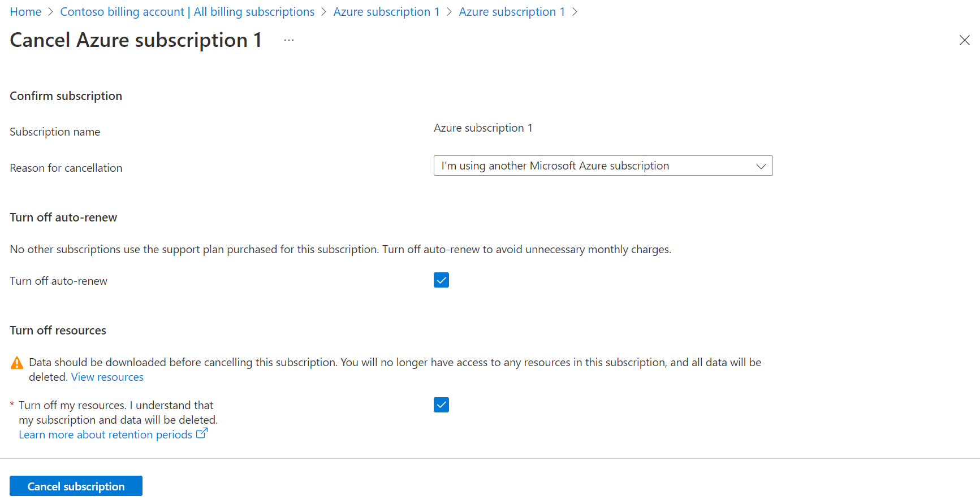Click the orange warning triangle icon

[17, 363]
